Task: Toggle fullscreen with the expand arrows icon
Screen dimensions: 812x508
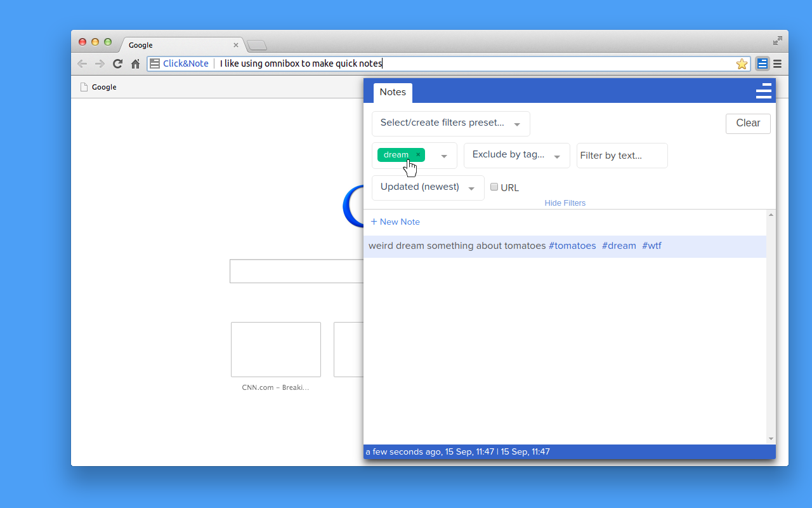Action: tap(777, 41)
